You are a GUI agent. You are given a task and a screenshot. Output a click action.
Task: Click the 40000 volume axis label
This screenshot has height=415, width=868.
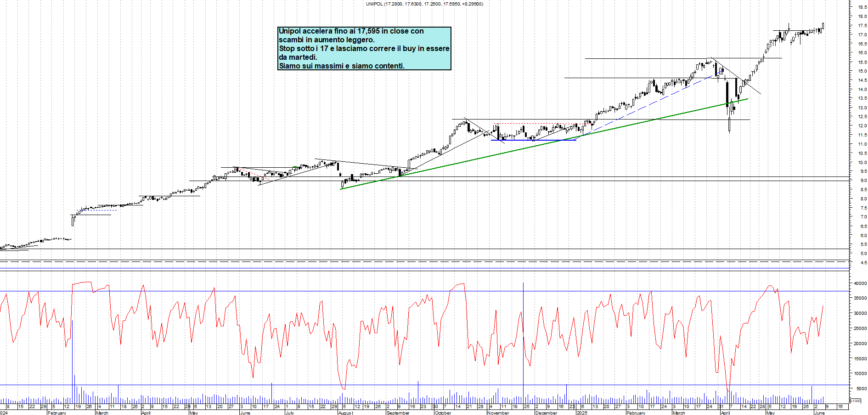point(860,284)
